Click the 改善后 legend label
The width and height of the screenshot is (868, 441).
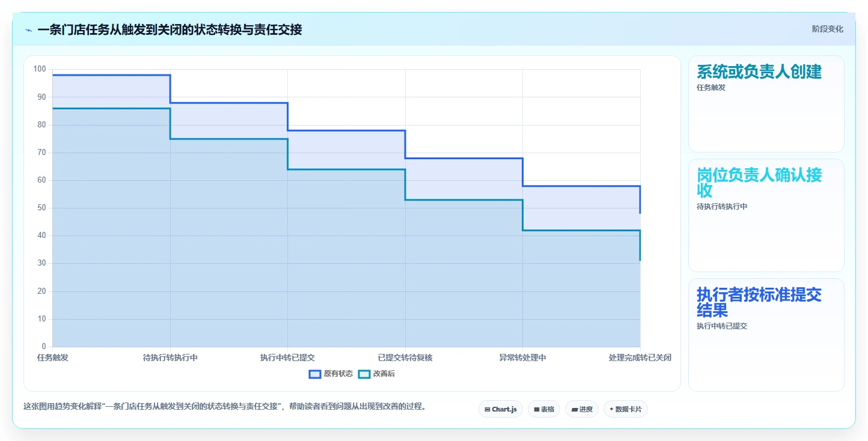[384, 374]
